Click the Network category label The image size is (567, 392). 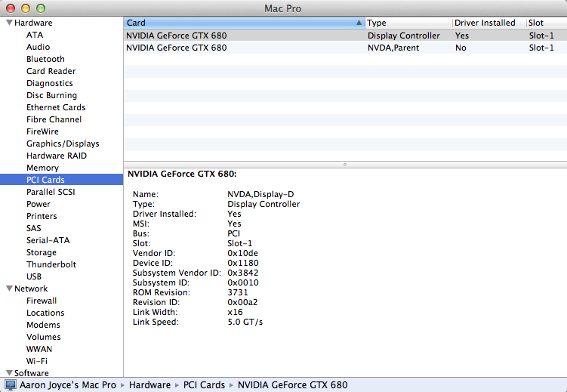[31, 289]
